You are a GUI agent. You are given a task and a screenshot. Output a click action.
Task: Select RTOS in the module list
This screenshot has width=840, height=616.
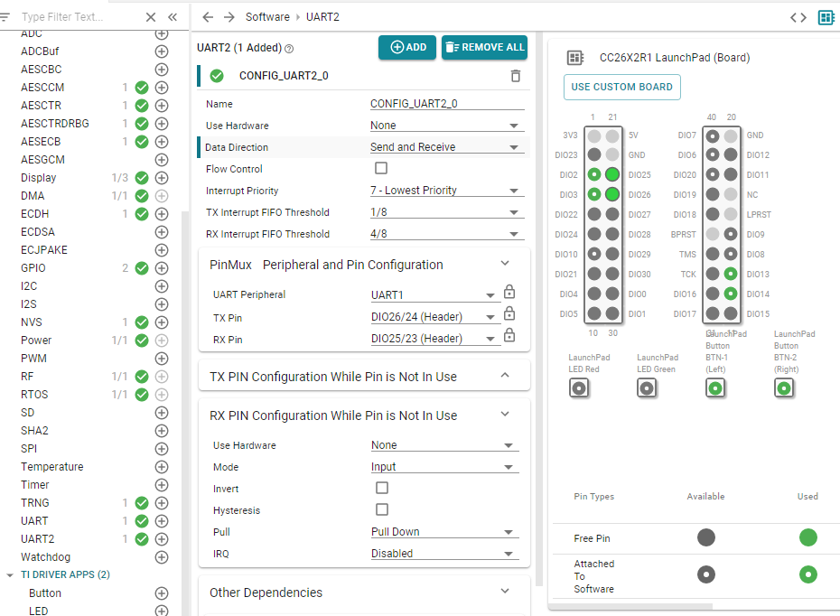point(34,395)
